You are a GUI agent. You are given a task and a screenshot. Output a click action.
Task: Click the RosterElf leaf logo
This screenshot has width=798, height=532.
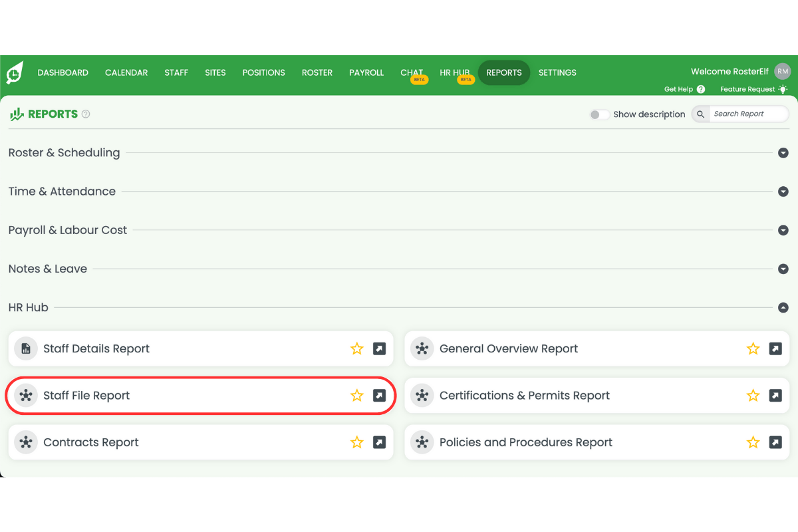point(14,72)
